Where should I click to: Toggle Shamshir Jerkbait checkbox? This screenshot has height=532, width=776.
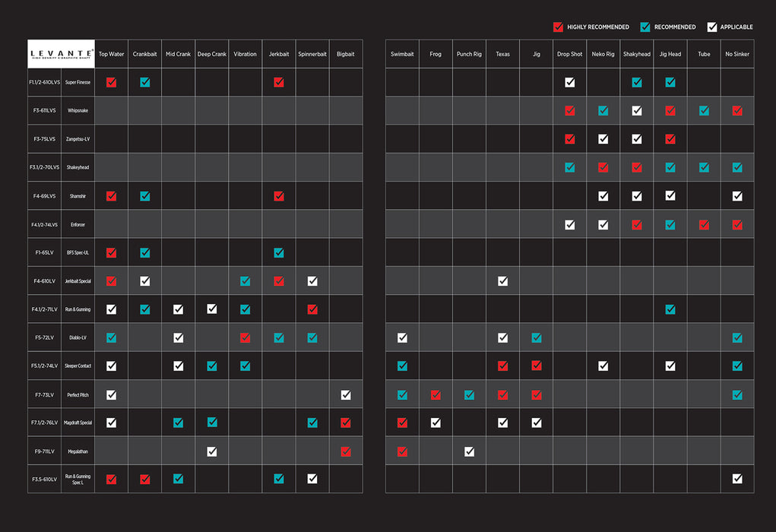(x=279, y=196)
